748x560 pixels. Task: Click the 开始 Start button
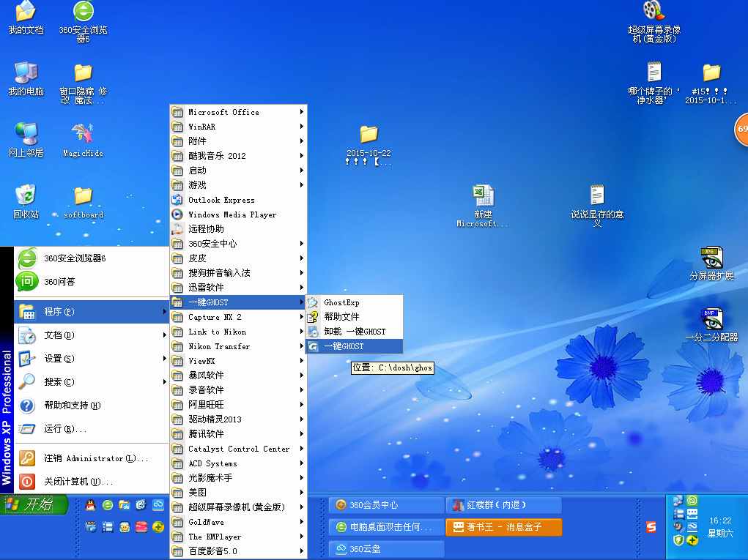point(34,504)
